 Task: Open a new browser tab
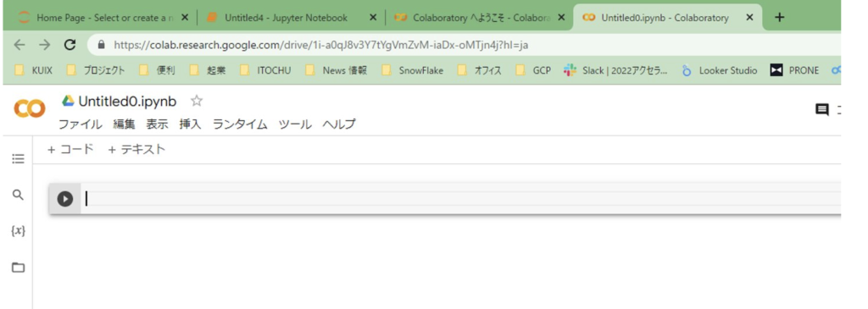780,18
